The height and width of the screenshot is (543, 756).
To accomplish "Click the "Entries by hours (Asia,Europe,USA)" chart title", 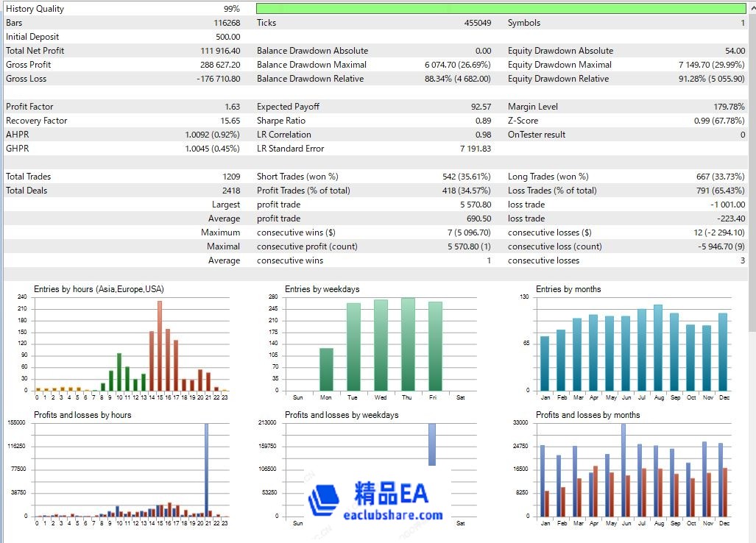I will (x=99, y=289).
